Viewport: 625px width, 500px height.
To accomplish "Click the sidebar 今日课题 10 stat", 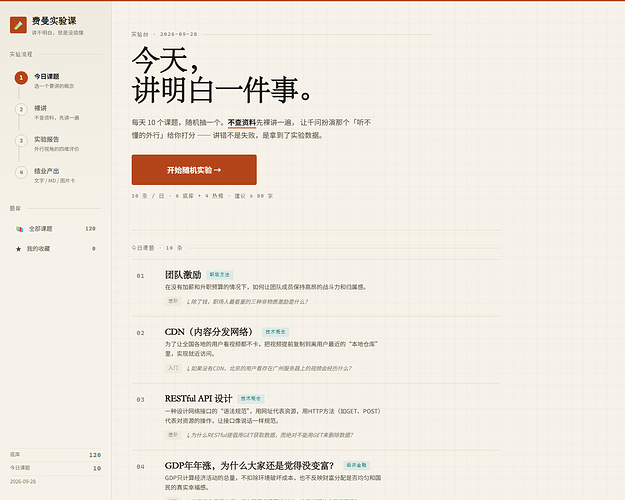I will 56,468.
